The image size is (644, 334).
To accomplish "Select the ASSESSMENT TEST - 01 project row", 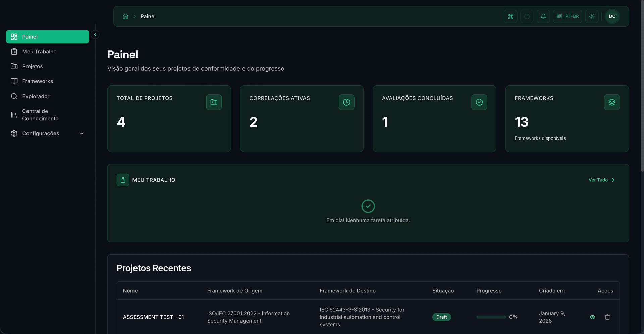I will (x=153, y=317).
